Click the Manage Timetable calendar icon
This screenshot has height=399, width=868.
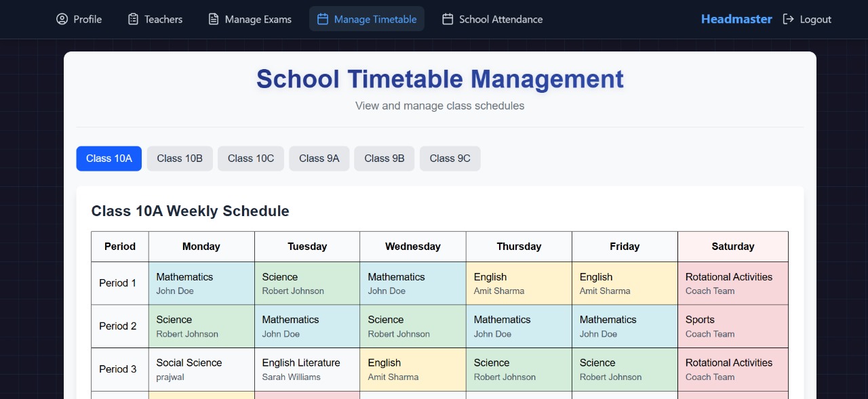[x=323, y=19]
